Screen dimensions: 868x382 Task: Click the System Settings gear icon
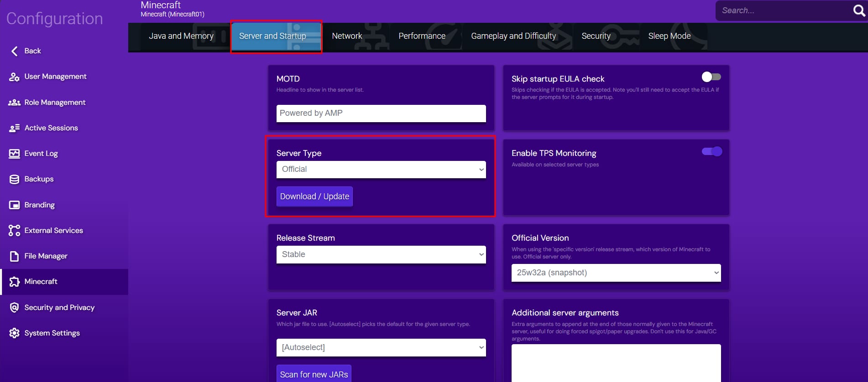(x=14, y=333)
